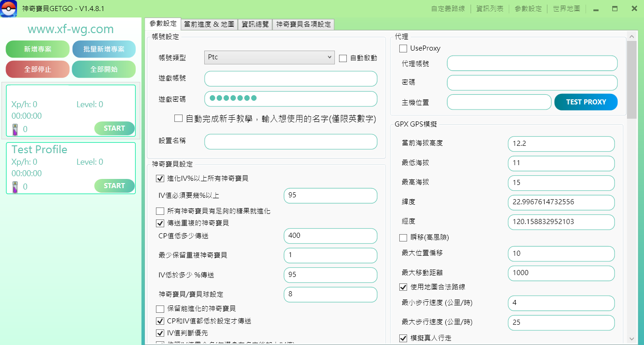Click the potion icon in Test Profile card
Viewport: 644px width, 345px height.
15,187
